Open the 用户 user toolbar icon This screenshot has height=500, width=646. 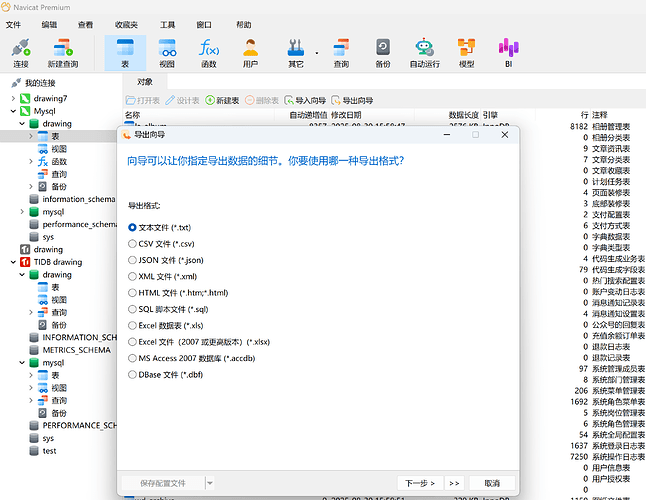click(250, 53)
